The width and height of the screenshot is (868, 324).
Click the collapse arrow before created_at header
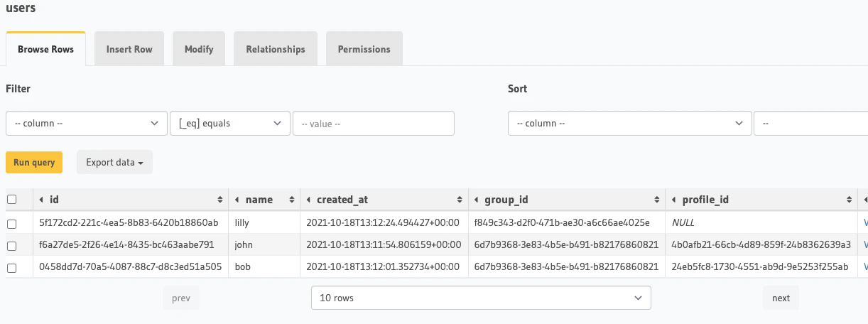click(x=309, y=200)
